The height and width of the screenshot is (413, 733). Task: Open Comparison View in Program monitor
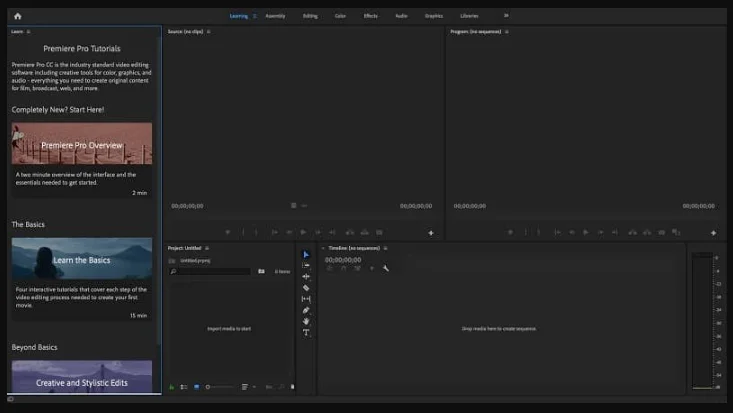point(676,232)
